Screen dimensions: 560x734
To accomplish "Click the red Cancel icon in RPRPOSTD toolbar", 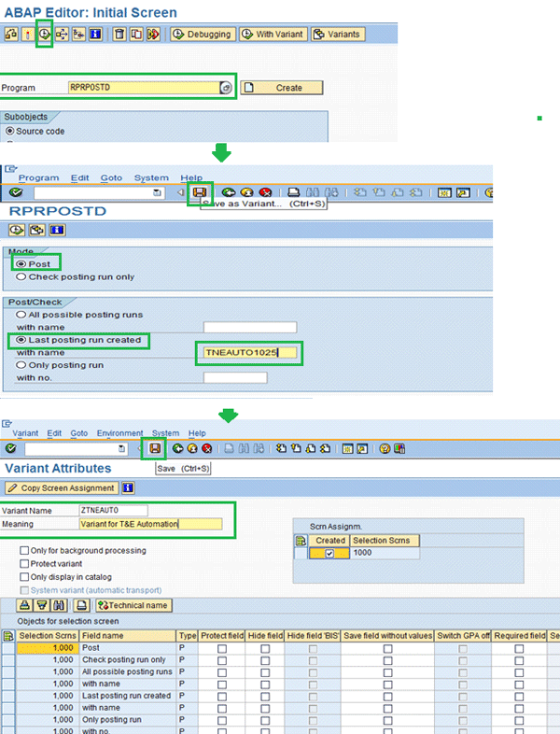I will (x=265, y=192).
